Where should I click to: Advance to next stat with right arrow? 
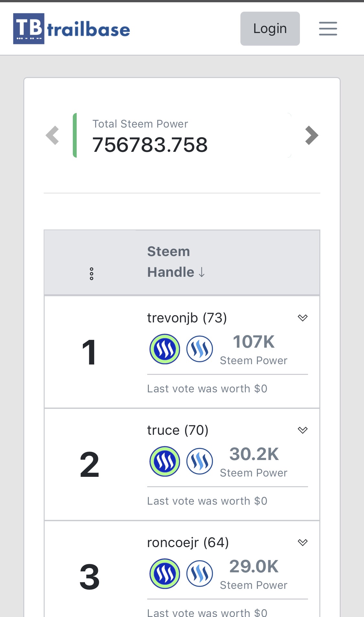(x=312, y=135)
